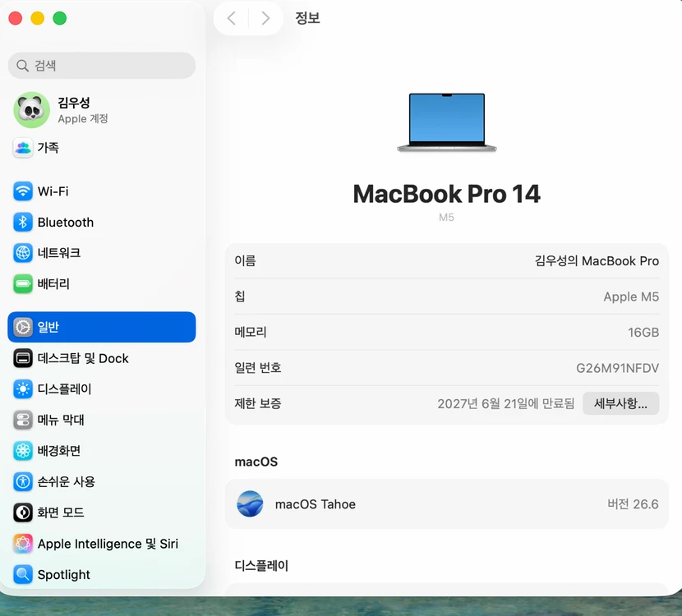Click 손쉬운 사용 accessibility icon

23,481
